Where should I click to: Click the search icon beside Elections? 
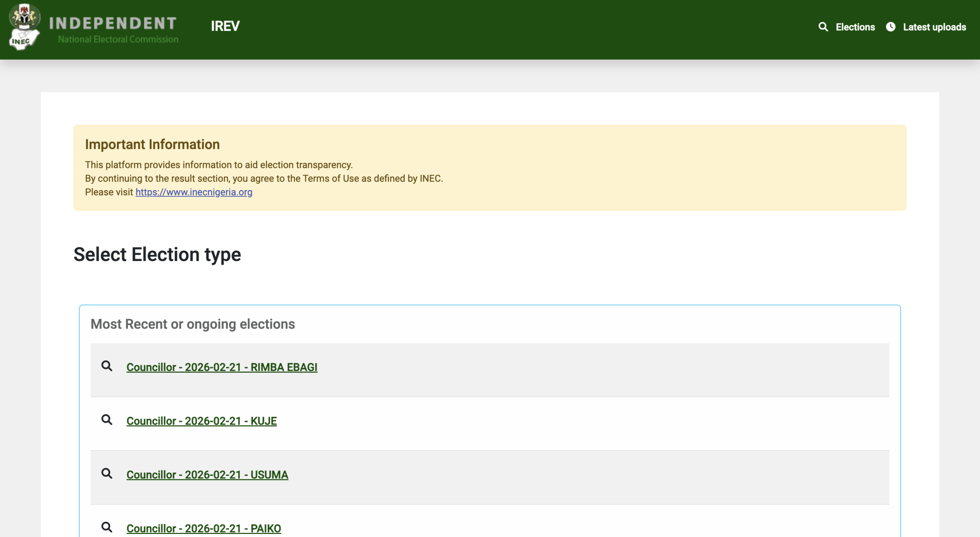823,27
